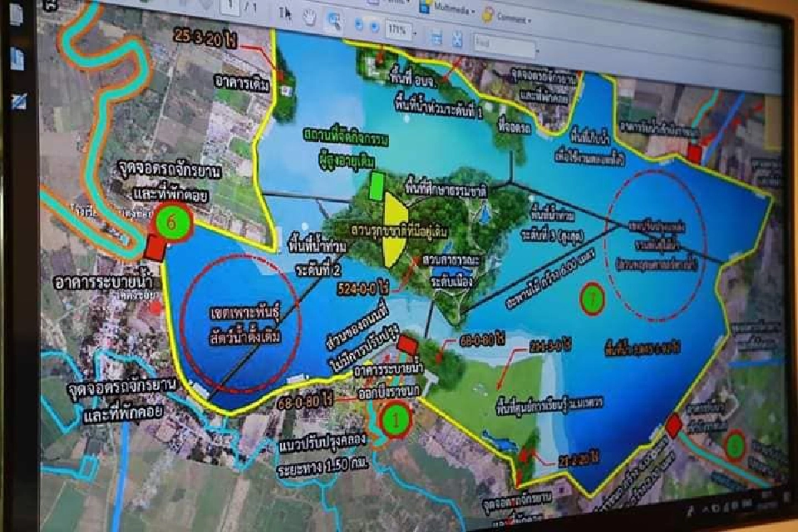
Task: Click the Fit Width scrolling icon
Action: (436, 35)
